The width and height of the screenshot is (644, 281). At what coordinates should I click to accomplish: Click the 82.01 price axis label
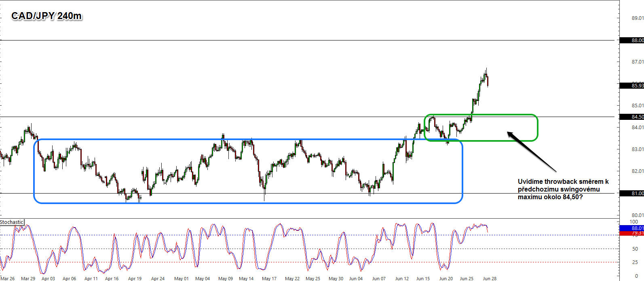[638, 171]
